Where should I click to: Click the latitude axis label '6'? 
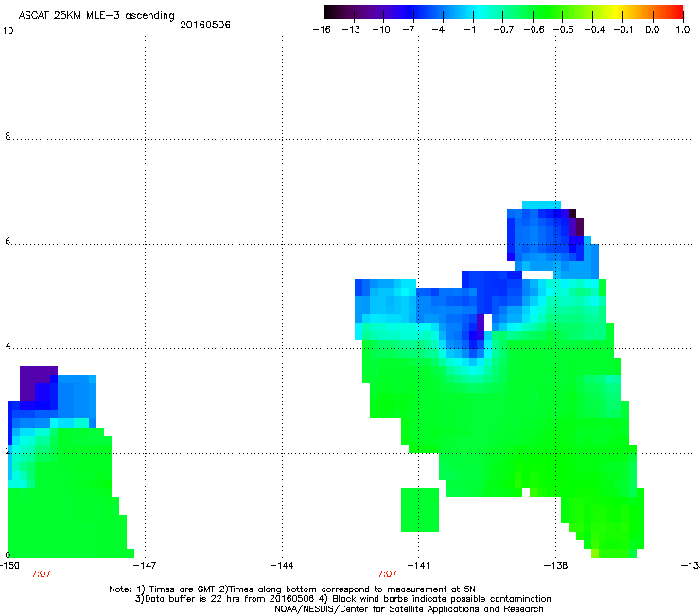pos(8,241)
